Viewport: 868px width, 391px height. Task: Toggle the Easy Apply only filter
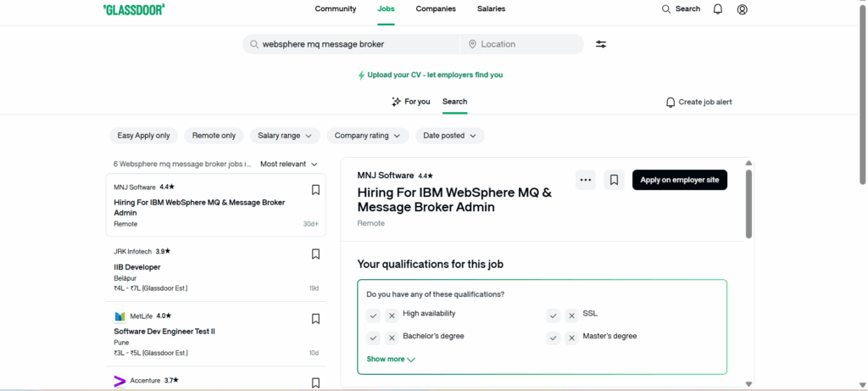[x=144, y=136]
